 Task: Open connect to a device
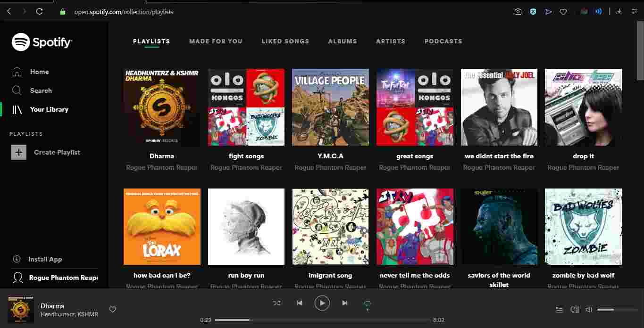pos(575,310)
